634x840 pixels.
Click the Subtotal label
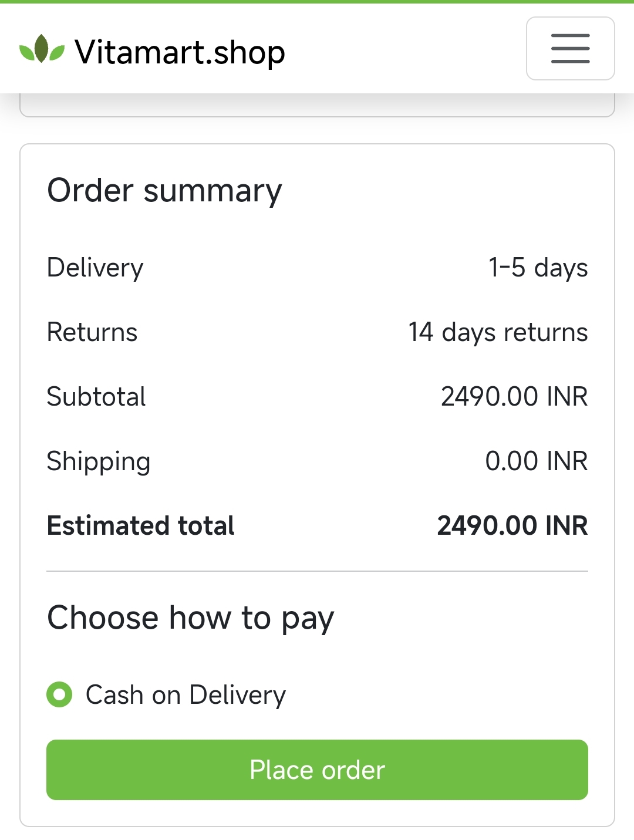pyautogui.click(x=96, y=397)
